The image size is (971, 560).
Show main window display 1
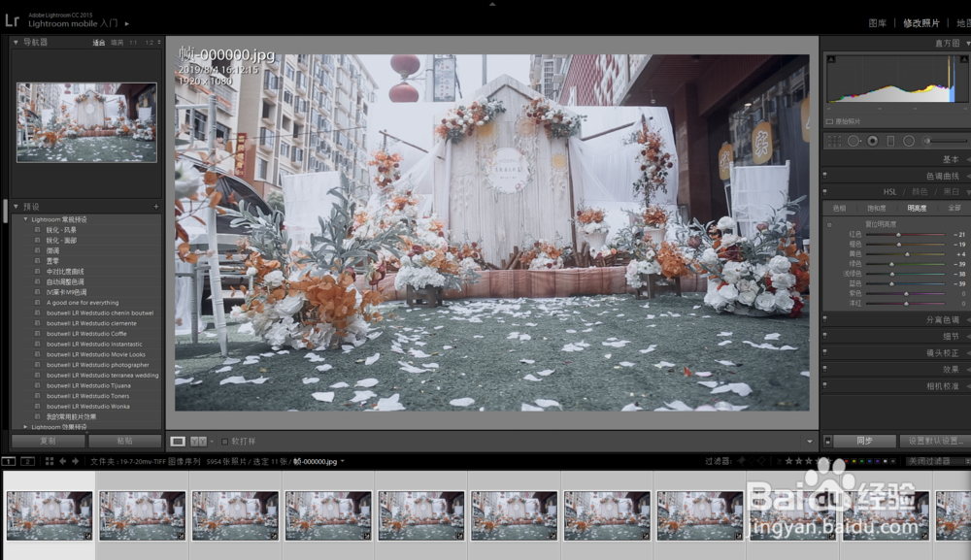(x=9, y=462)
